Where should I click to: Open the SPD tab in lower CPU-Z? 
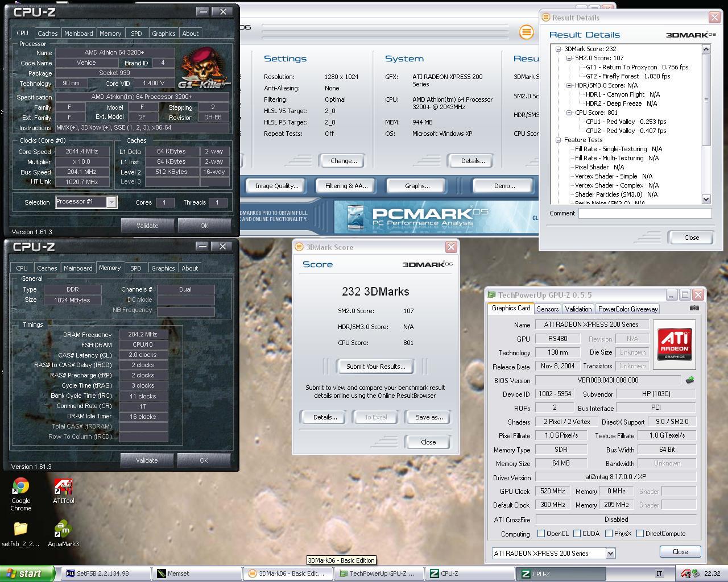pos(136,268)
